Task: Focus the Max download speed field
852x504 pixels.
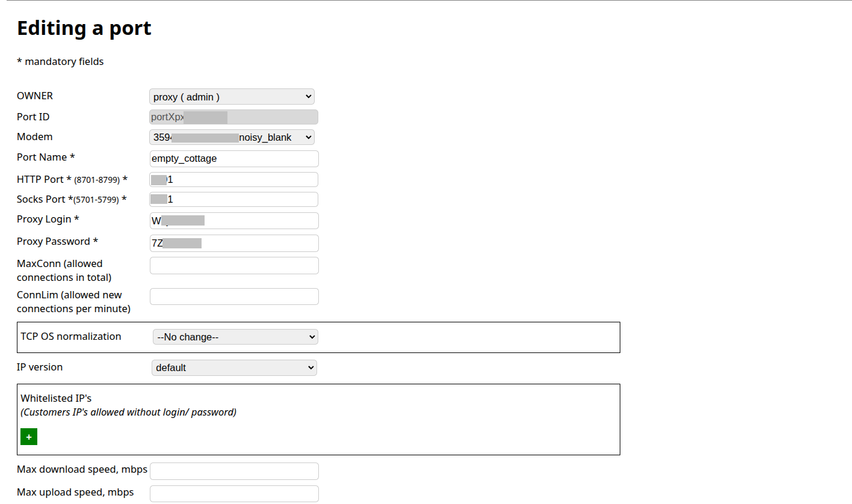Action: (234, 471)
